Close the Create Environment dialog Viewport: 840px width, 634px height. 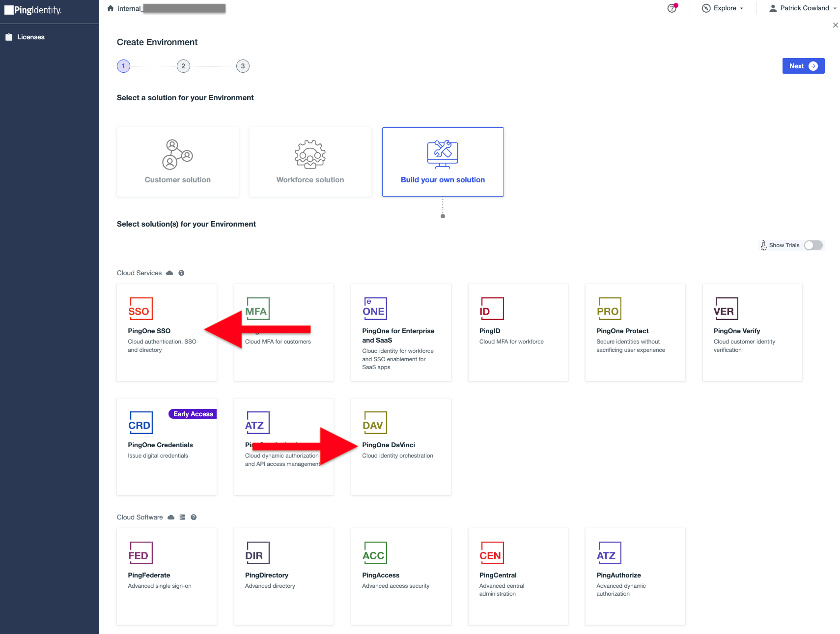[835, 25]
